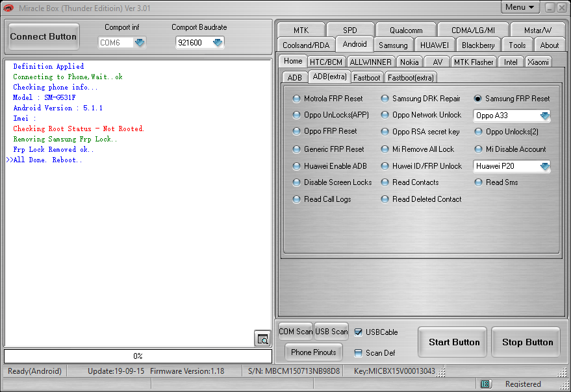Open the Coolsand/RDA tab

[x=306, y=45]
